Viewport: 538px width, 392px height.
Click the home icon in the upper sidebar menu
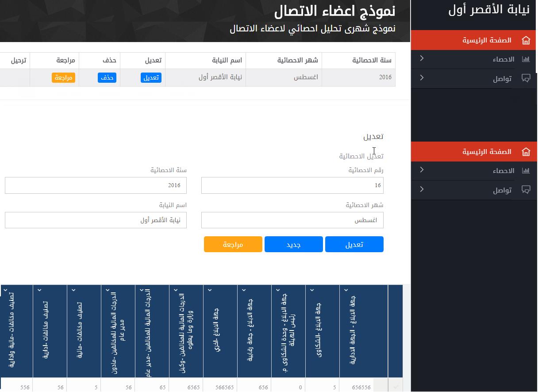526,40
